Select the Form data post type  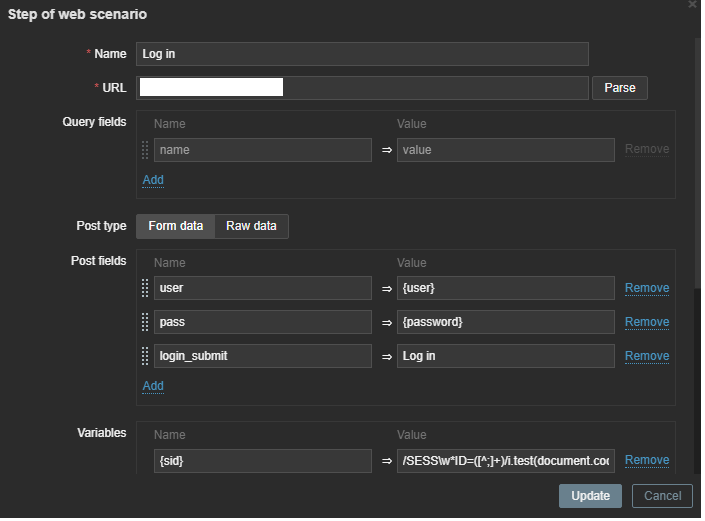175,226
